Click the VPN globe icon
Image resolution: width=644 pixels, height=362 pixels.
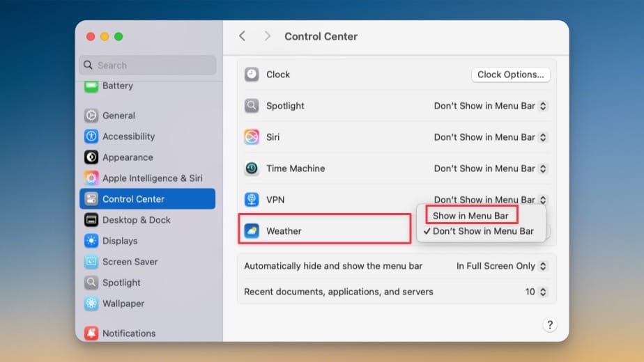252,200
